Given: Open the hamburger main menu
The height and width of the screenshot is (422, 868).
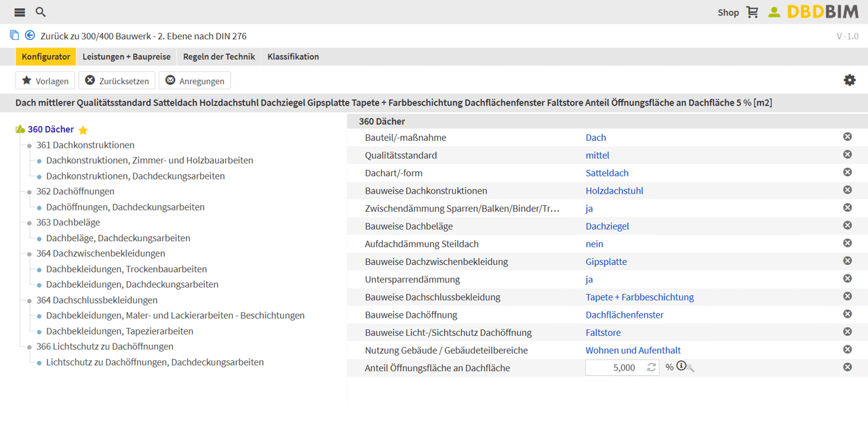Looking at the screenshot, I should pos(20,12).
